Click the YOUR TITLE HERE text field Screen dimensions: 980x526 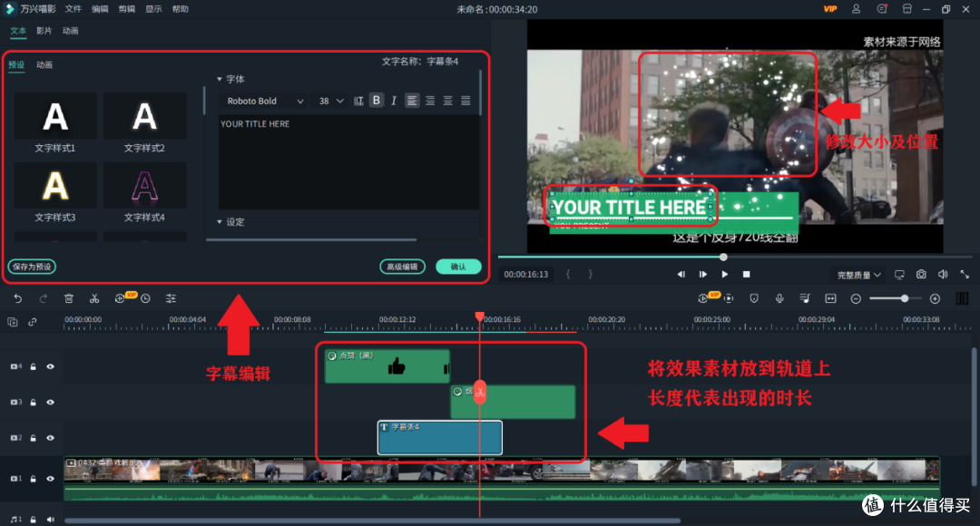348,161
